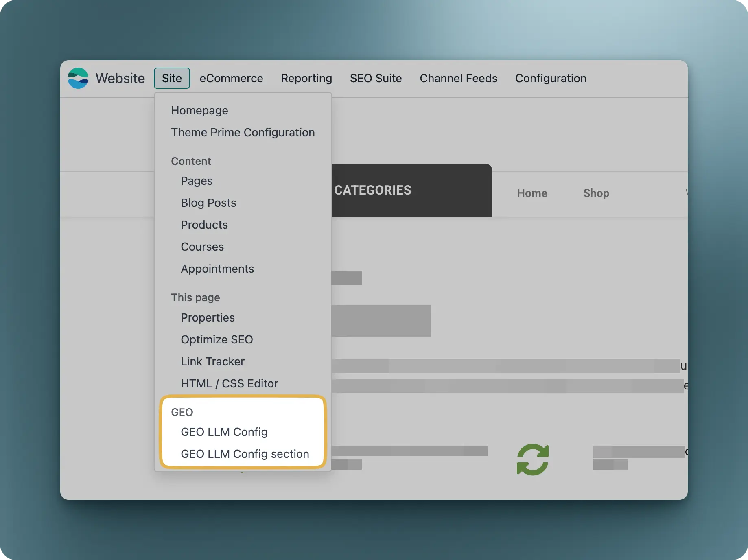Click the GEO LLM Config section item
Viewport: 748px width, 560px height.
[x=245, y=454]
